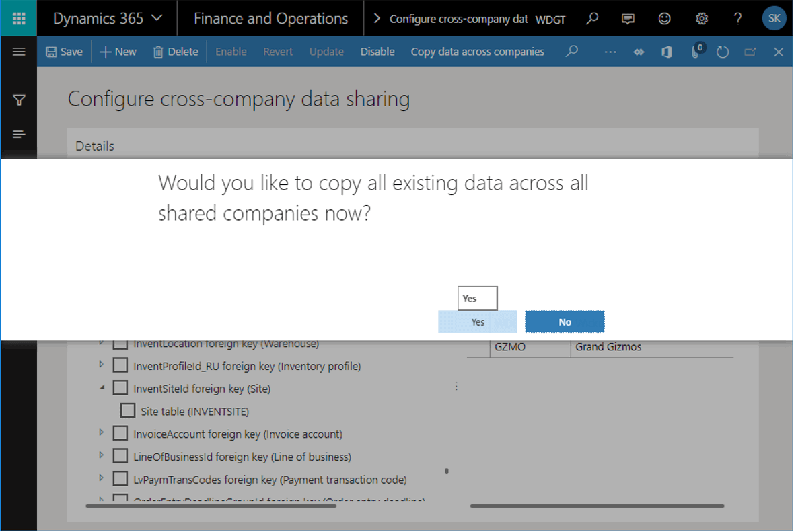Check Site table (INVENTSITE) checkbox
This screenshot has height=532, width=794.
tap(128, 410)
